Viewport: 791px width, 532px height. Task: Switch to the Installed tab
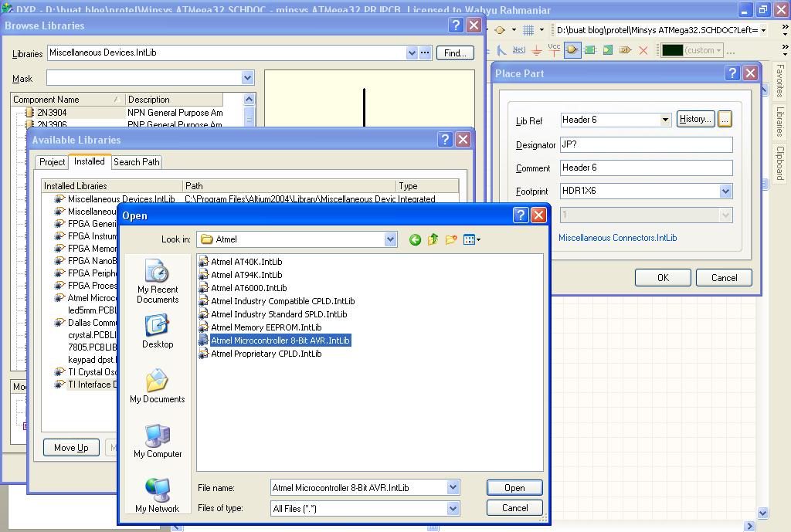tap(90, 161)
